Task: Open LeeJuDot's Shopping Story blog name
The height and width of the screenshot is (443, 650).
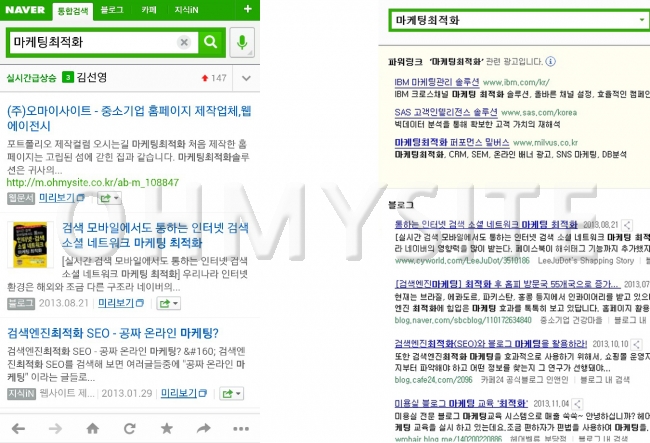Action: (586, 261)
